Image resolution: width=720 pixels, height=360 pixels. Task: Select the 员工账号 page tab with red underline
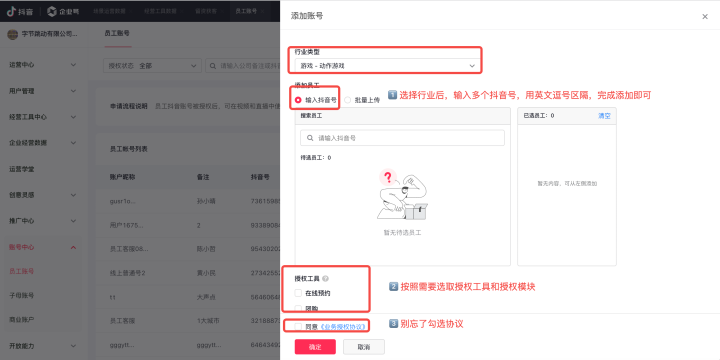pyautogui.click(x=117, y=34)
